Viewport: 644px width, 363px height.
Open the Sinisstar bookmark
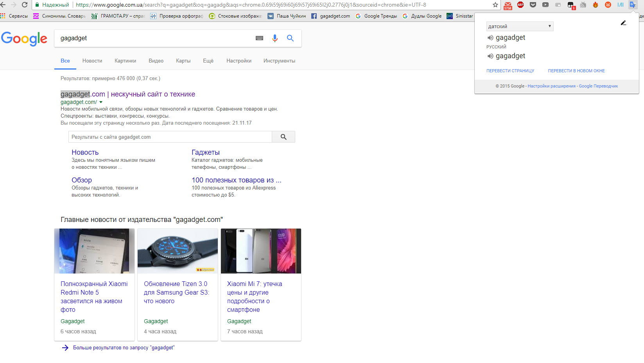[x=460, y=16]
